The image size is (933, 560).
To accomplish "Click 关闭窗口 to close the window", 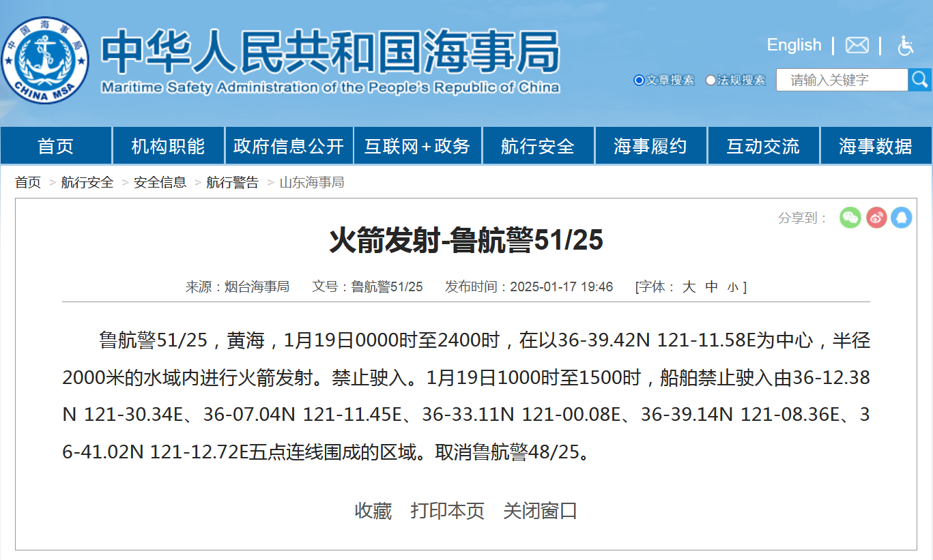I will [540, 511].
